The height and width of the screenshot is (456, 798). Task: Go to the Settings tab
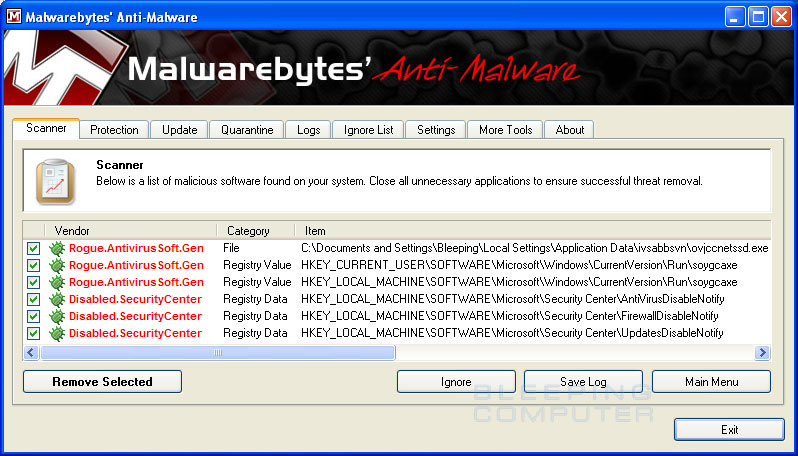pos(436,130)
